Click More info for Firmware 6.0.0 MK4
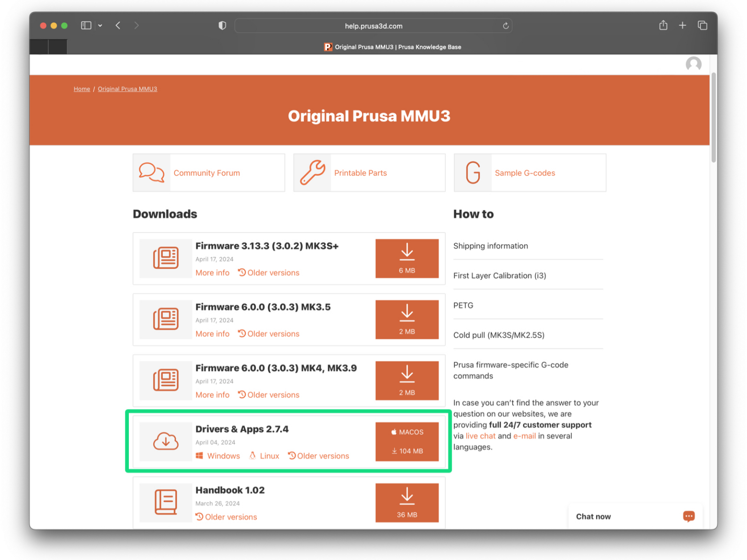Screen dimensions: 747x560 (x=213, y=395)
